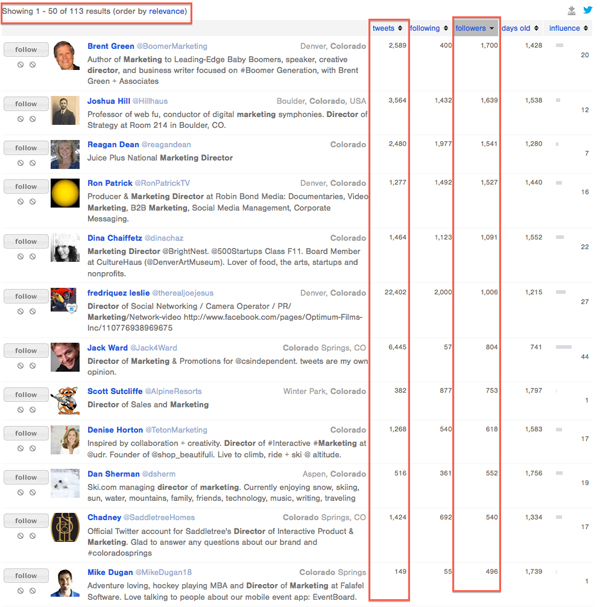Viewport: 600px width, 607px height.
Task: Click Chadney's Saddletree logo avatar
Action: coord(65,527)
